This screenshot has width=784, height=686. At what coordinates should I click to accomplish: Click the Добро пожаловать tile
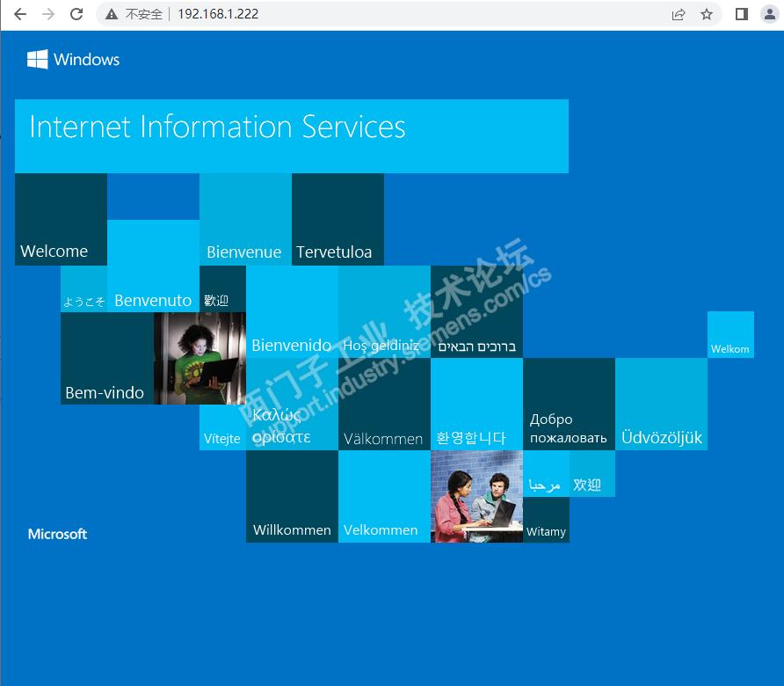569,405
